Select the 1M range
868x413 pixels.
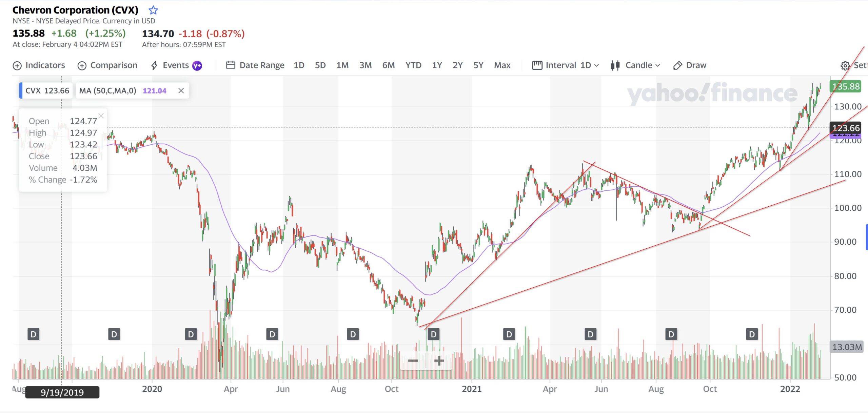(x=342, y=65)
